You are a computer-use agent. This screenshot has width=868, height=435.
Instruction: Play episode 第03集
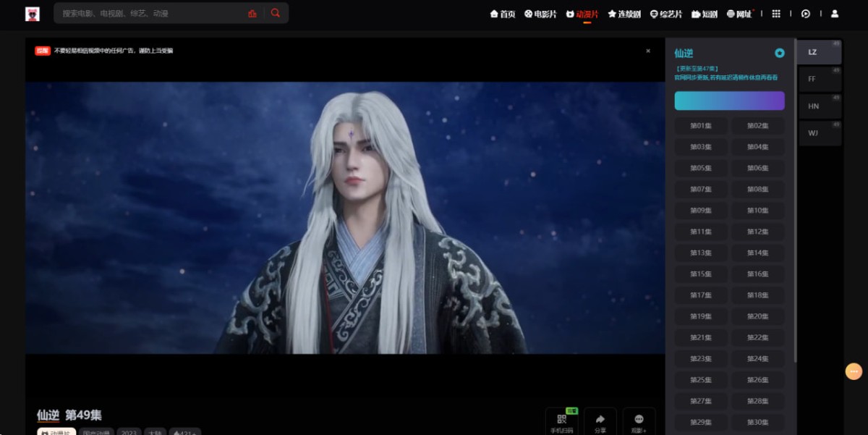[701, 147]
